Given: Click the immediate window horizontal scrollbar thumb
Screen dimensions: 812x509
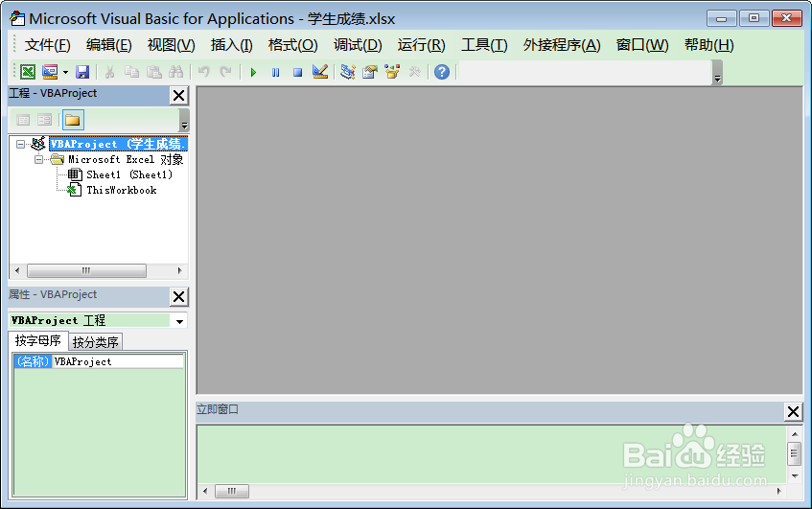Looking at the screenshot, I should (231, 491).
